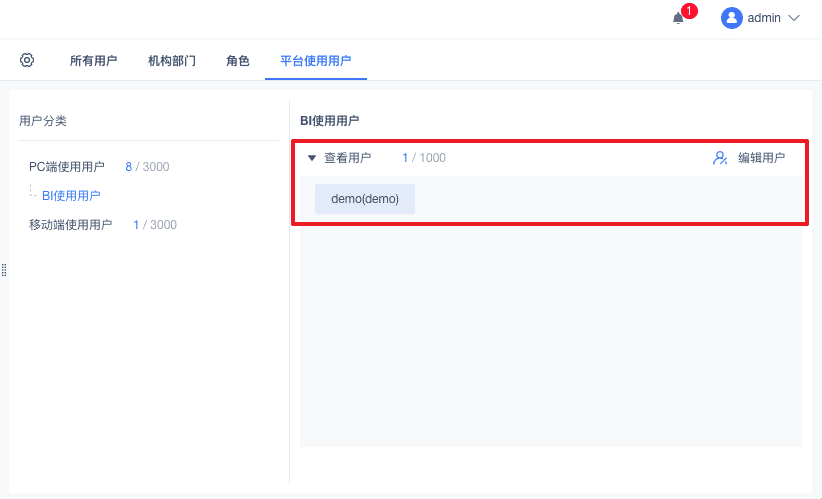Select BI使用用户 in the tree
The width and height of the screenshot is (822, 499).
(71, 196)
